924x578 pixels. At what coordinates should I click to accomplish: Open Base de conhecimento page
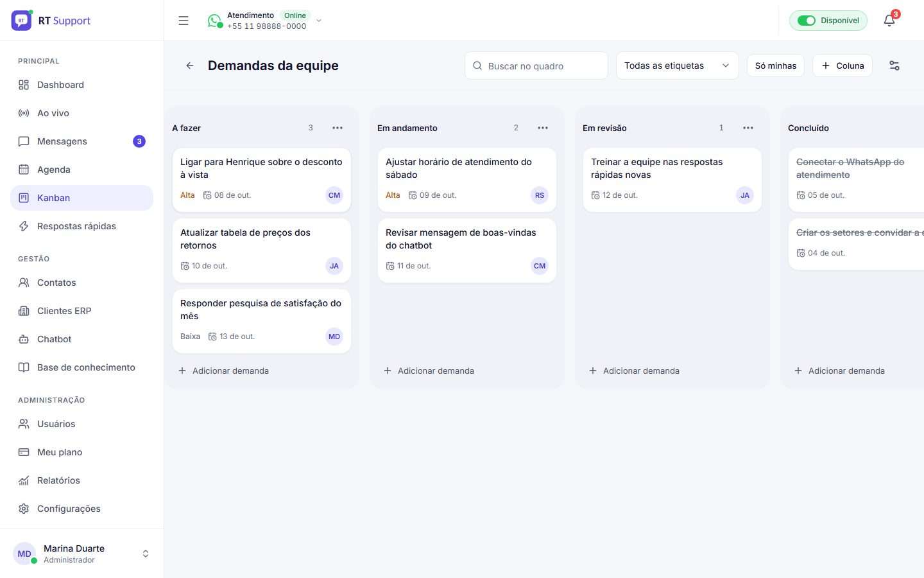point(82,367)
